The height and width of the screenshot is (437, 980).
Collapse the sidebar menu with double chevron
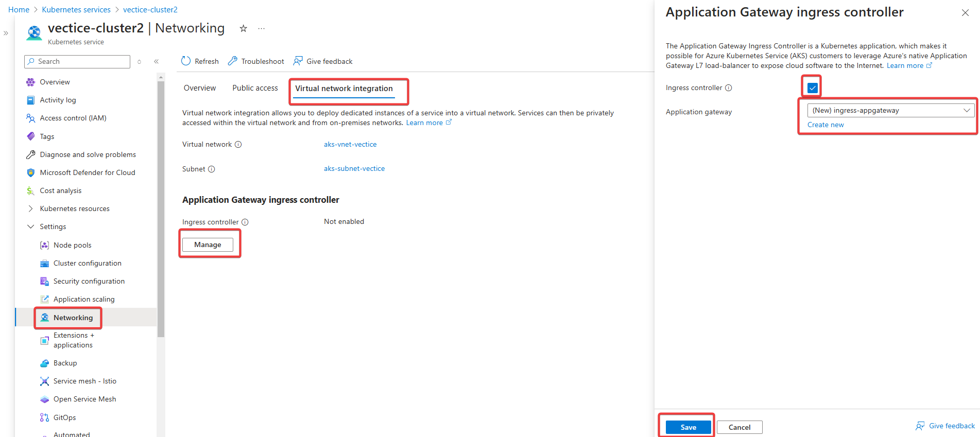157,61
